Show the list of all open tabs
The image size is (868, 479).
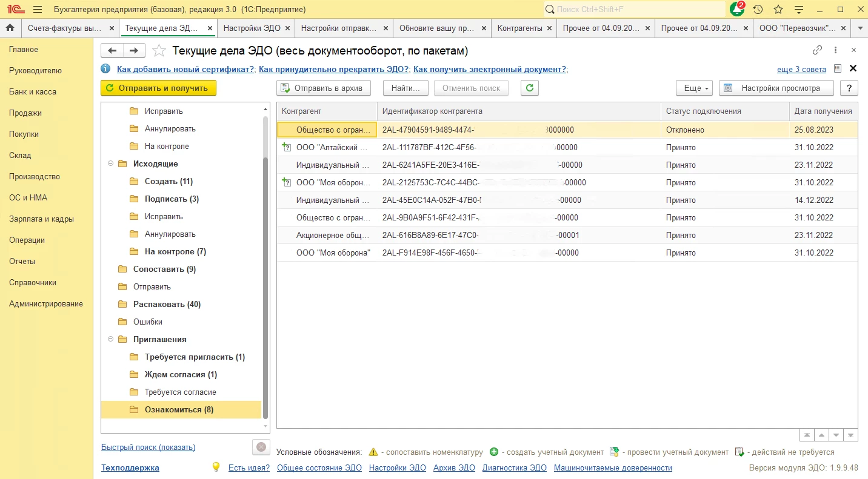[x=860, y=28]
